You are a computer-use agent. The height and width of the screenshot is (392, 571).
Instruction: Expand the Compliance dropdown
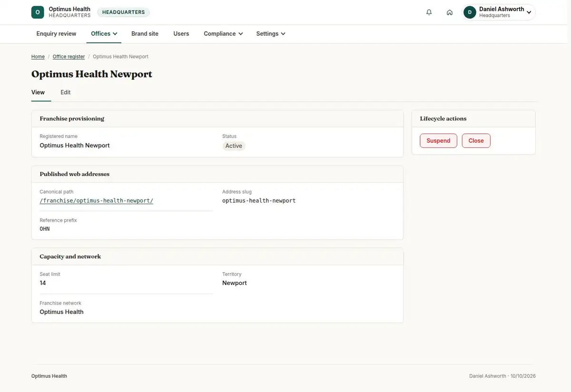click(223, 34)
